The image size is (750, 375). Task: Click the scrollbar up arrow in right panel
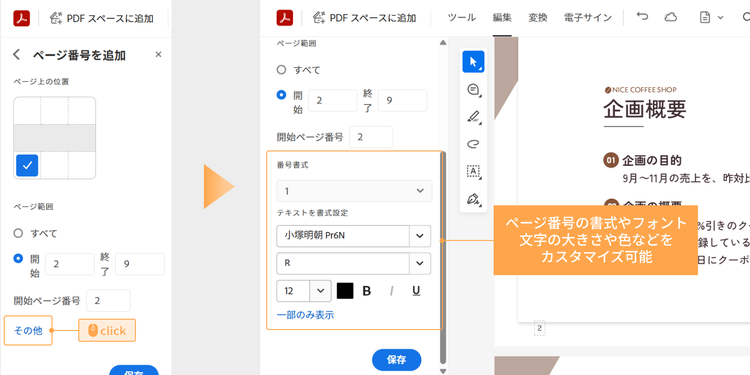(443, 42)
